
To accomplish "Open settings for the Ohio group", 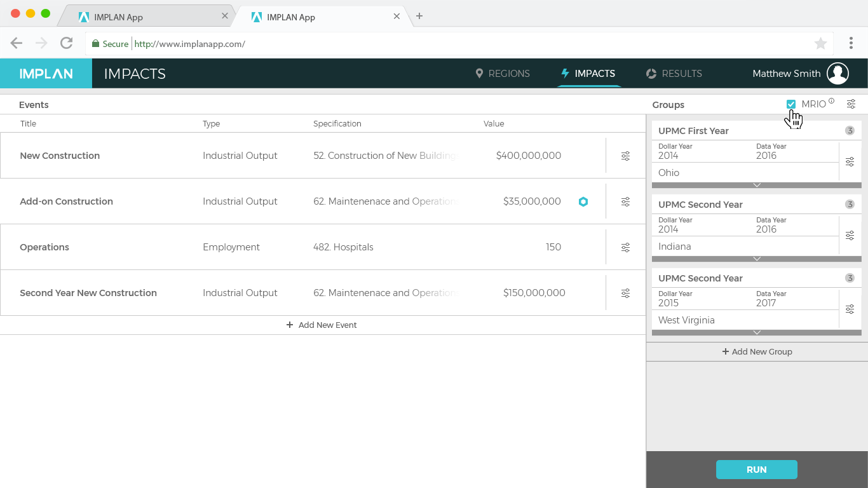I will click(x=850, y=161).
